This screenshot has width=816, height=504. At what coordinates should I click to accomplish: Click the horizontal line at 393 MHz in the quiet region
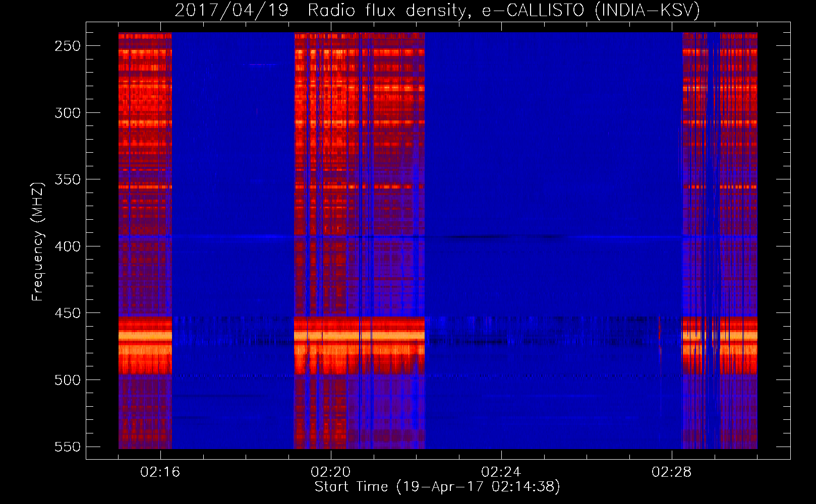[553, 236]
